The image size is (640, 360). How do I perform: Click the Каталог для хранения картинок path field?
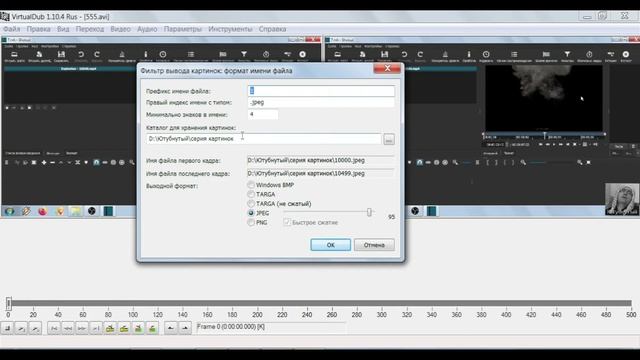264,139
